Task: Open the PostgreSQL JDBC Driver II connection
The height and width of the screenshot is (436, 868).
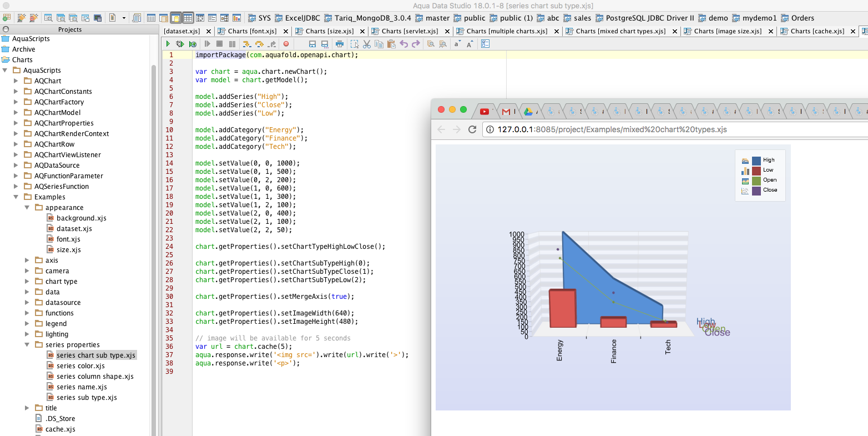Action: [x=645, y=18]
